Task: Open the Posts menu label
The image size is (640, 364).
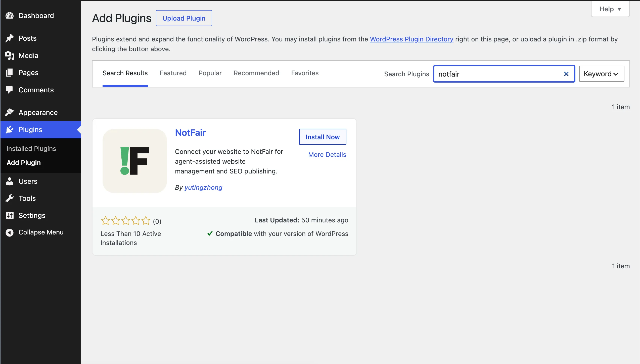Action: pos(28,38)
